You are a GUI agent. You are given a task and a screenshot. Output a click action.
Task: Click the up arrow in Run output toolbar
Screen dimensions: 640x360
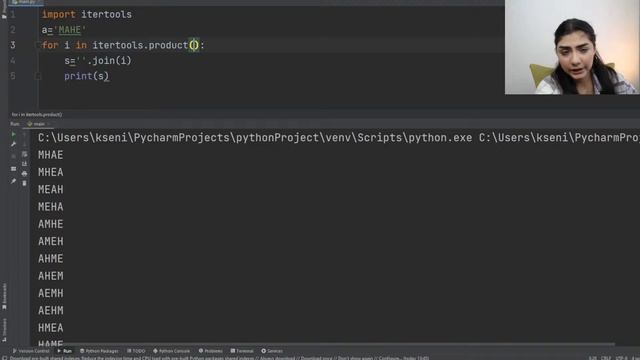pos(24,134)
